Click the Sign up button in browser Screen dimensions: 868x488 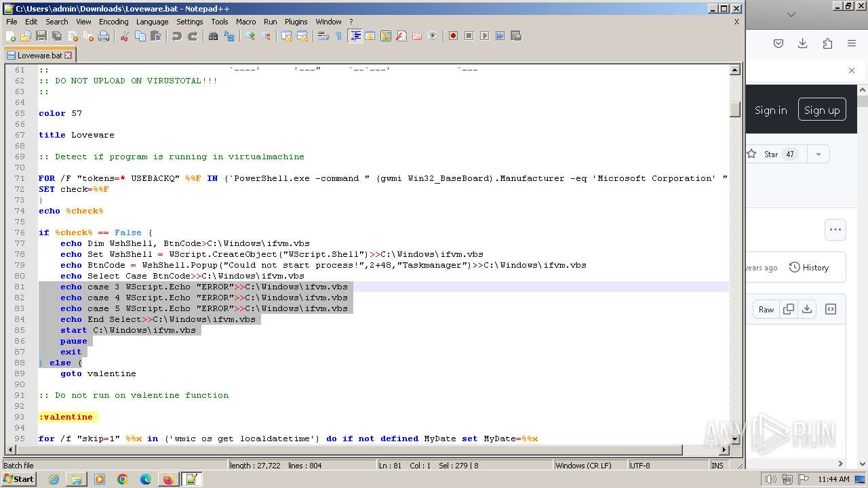(822, 110)
